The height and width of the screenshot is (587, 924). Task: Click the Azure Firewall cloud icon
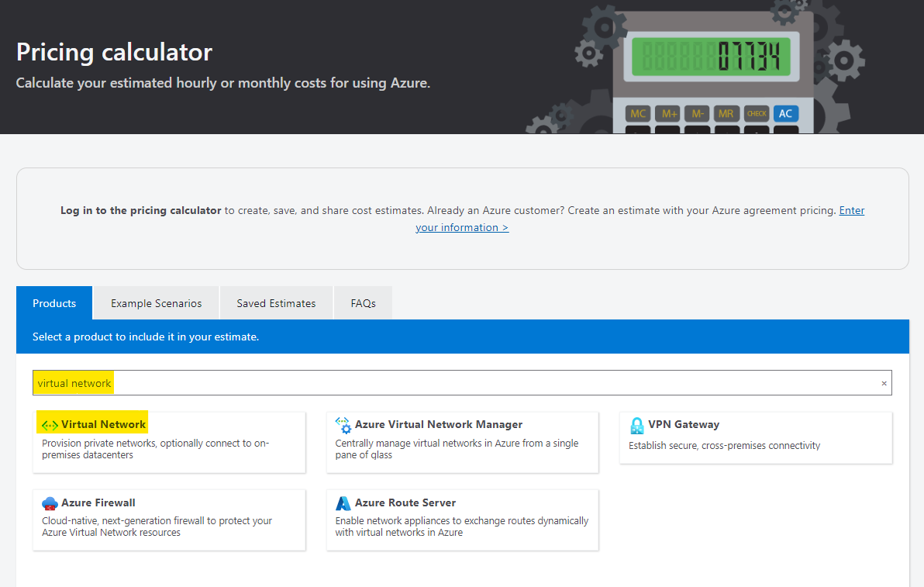coord(50,503)
